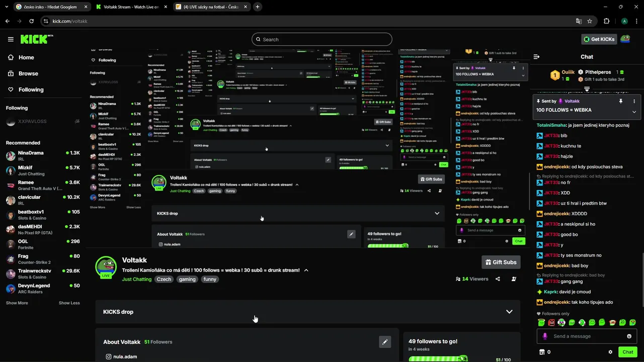The image size is (644, 362).
Task: Switch to the LIVE sázky na fotbal tab
Action: (x=211, y=7)
